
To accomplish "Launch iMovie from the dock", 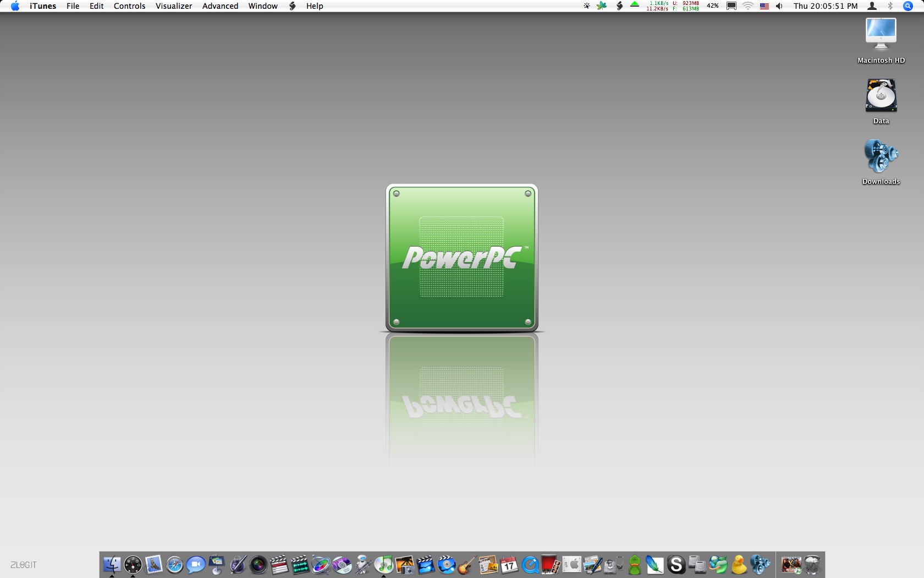I will [425, 565].
